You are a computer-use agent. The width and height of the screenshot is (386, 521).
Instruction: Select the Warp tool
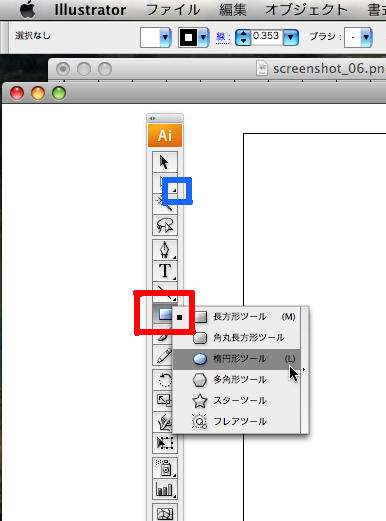(x=163, y=422)
